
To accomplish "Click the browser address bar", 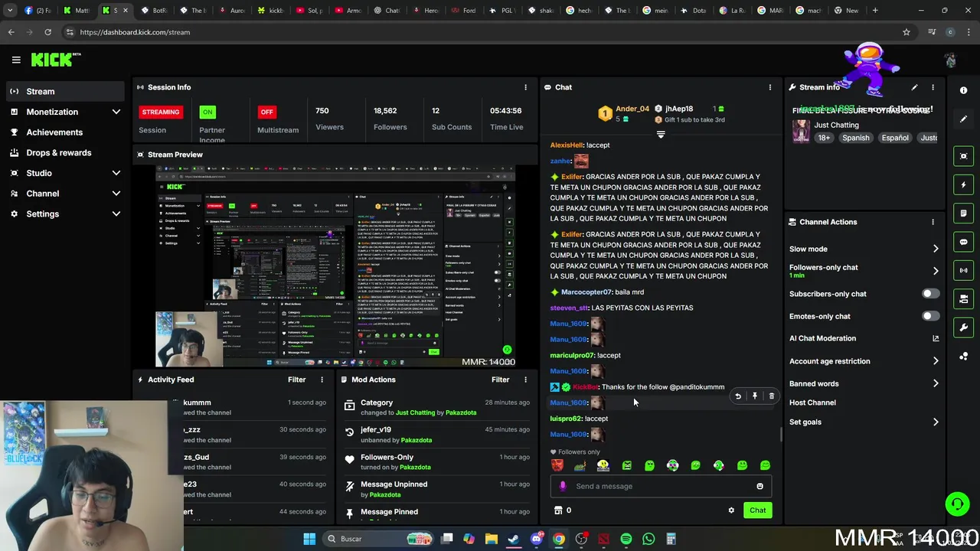I will 482,32.
